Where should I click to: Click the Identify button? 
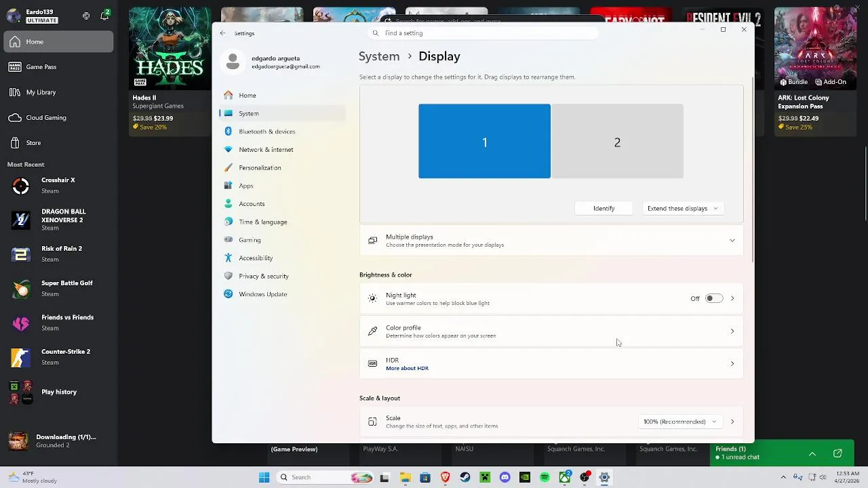click(604, 208)
